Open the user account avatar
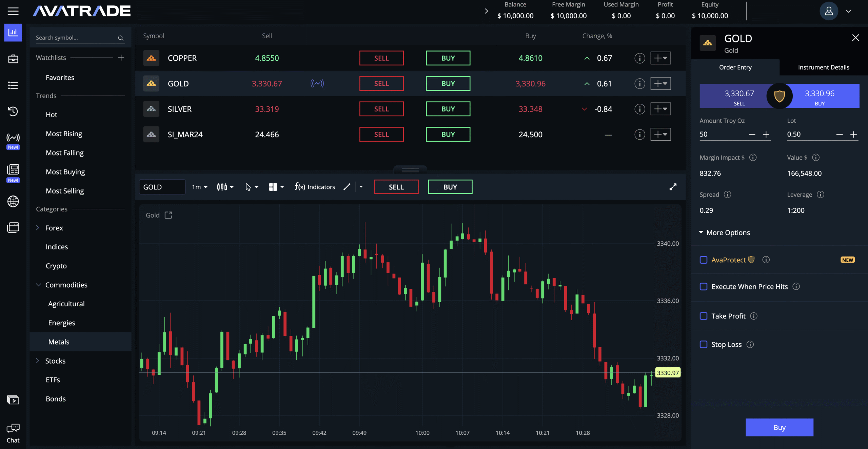 click(x=829, y=11)
